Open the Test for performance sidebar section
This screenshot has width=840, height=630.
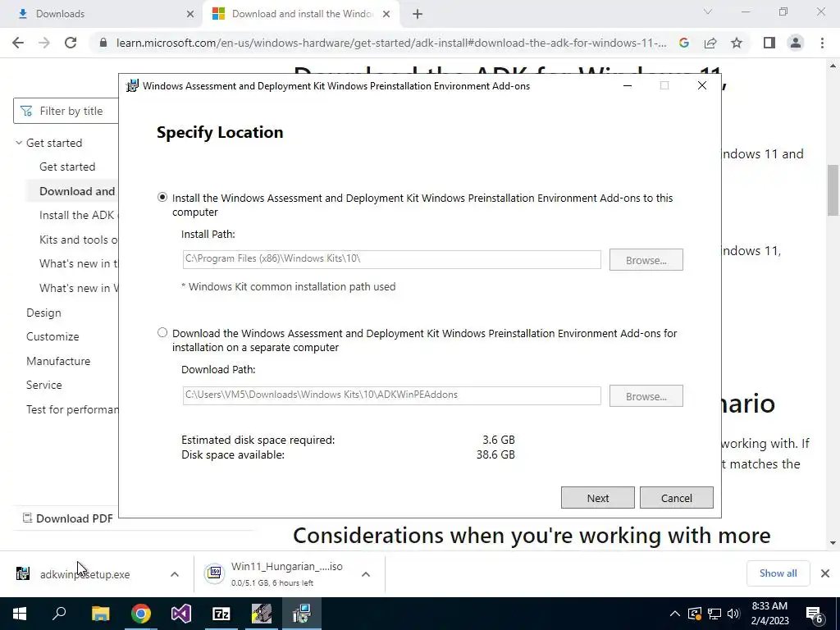[72, 409]
